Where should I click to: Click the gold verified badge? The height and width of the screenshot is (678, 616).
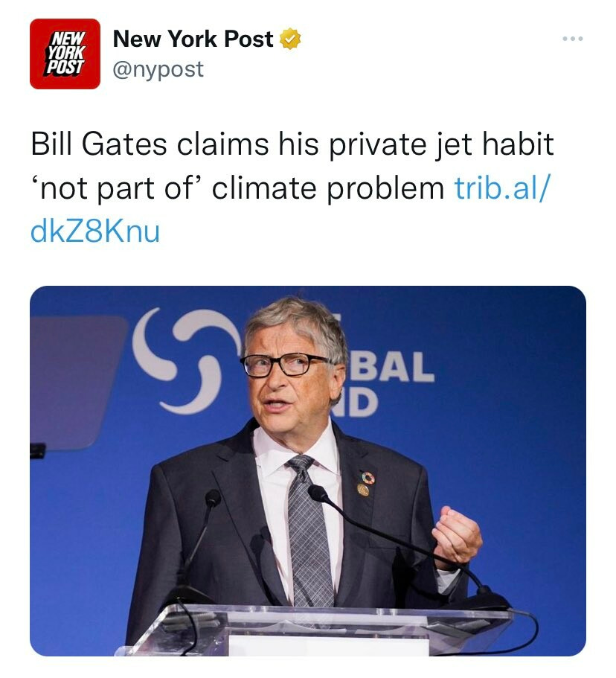(290, 39)
